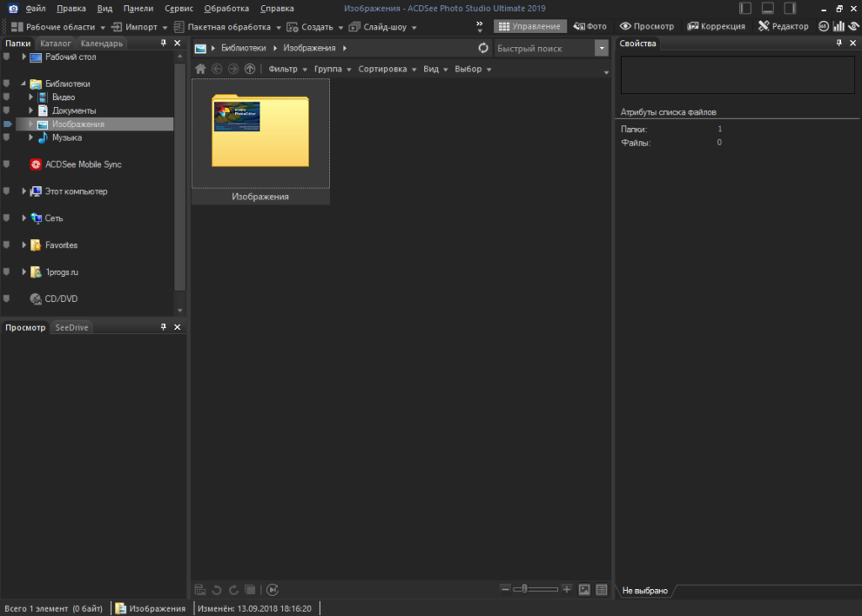The width and height of the screenshot is (862, 616).
Task: Click the Home folder icon in navigation bar
Action: 200,69
